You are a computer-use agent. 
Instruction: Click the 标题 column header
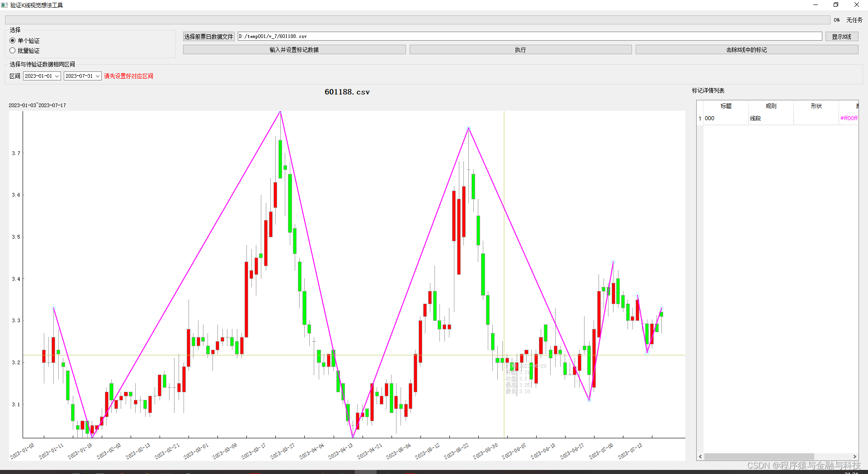tap(726, 106)
